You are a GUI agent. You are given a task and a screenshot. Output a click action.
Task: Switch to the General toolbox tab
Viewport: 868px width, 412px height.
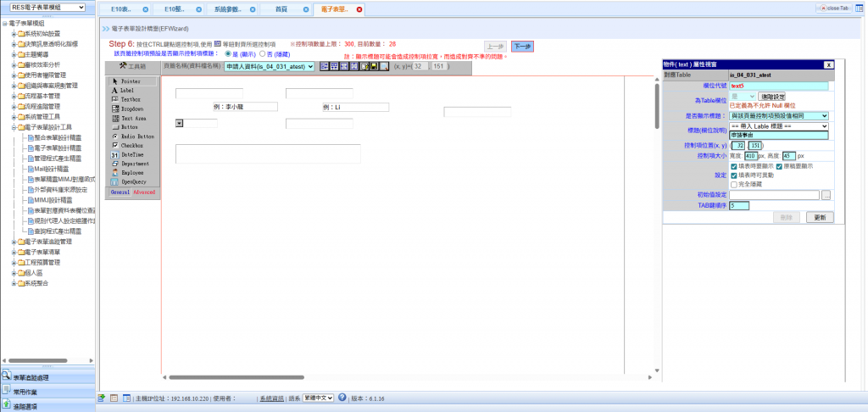click(120, 192)
